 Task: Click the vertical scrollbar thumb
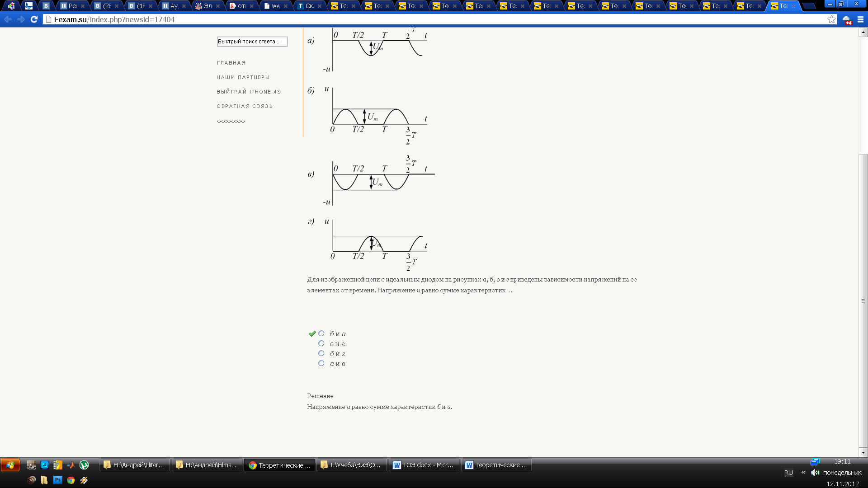point(863,300)
